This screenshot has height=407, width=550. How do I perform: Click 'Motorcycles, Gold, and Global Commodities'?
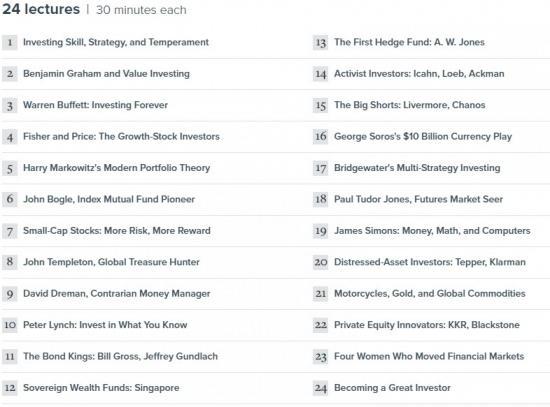[x=430, y=293]
